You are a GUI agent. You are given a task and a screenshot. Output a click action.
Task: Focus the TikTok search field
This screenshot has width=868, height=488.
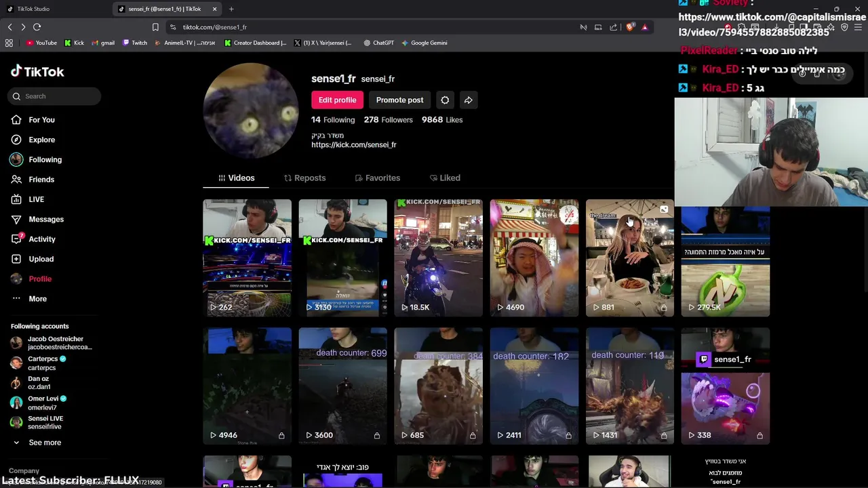click(x=54, y=96)
